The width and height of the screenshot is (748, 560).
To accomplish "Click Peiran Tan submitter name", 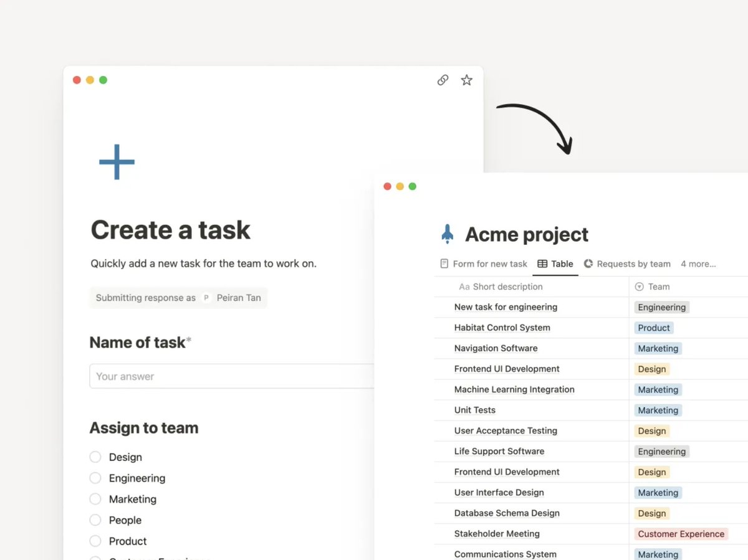I will pos(239,298).
